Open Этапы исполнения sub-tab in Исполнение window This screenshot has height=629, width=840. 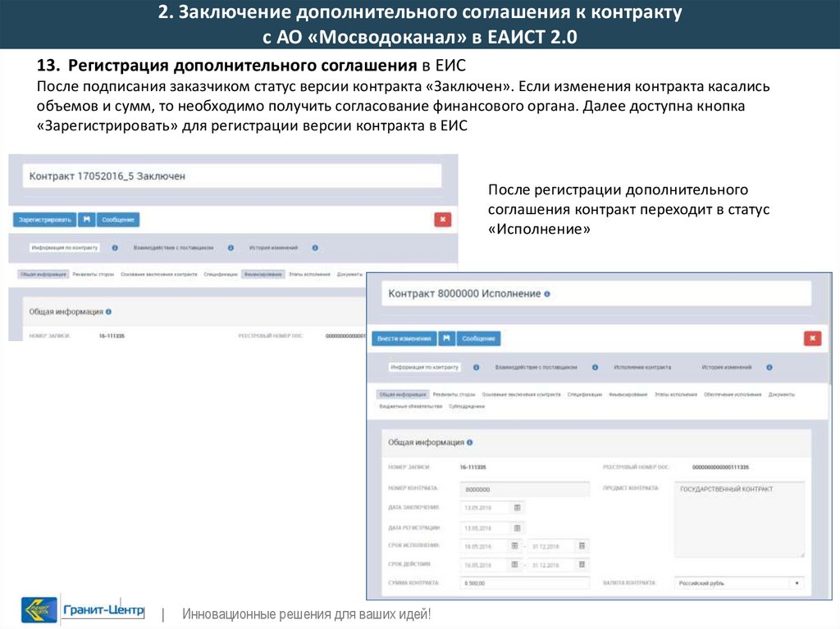point(676,394)
